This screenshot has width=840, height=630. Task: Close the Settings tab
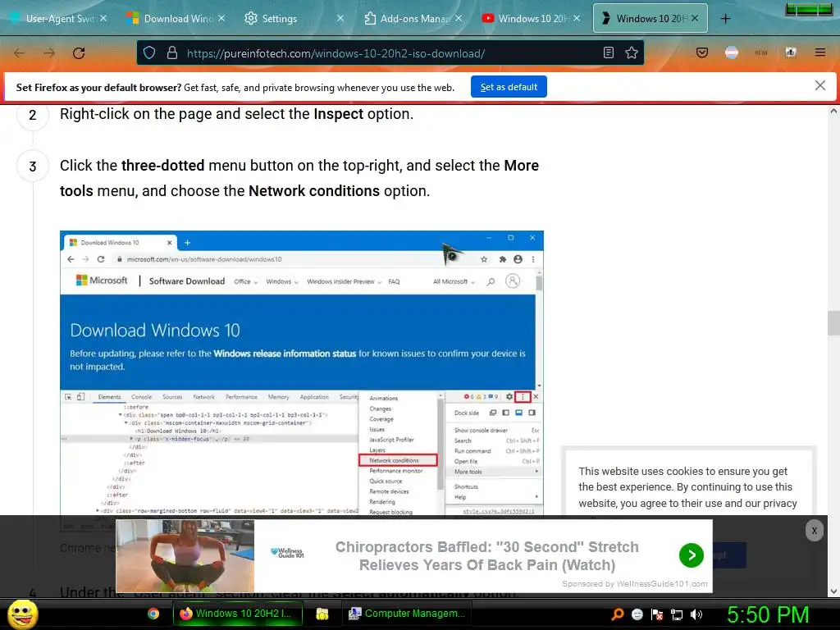coord(340,18)
